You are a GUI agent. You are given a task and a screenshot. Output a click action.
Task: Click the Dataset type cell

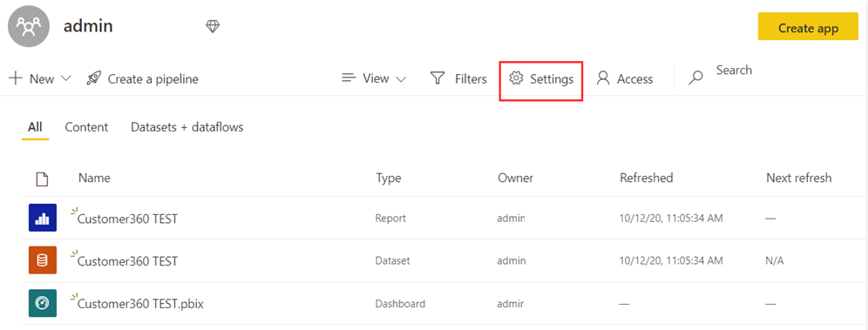click(x=393, y=261)
